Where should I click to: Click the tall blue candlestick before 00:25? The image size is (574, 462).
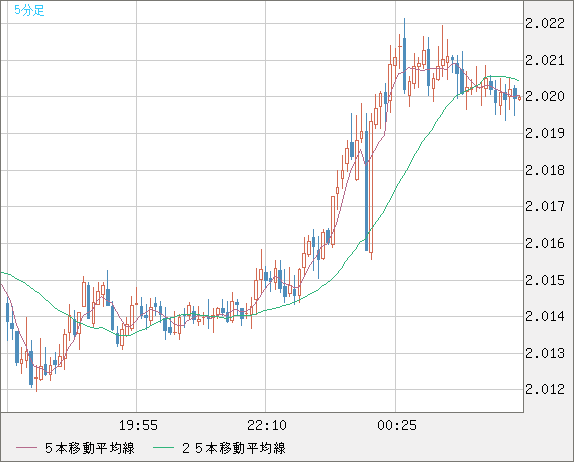(366, 190)
